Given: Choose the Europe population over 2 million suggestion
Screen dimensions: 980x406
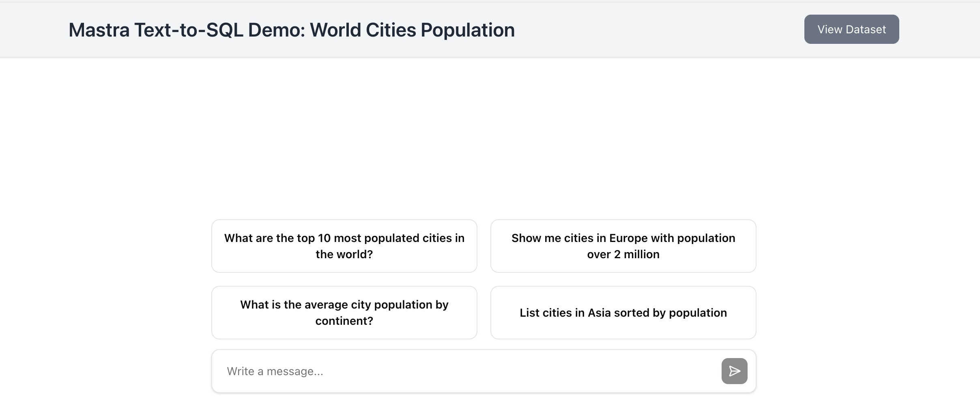Looking at the screenshot, I should pos(623,246).
